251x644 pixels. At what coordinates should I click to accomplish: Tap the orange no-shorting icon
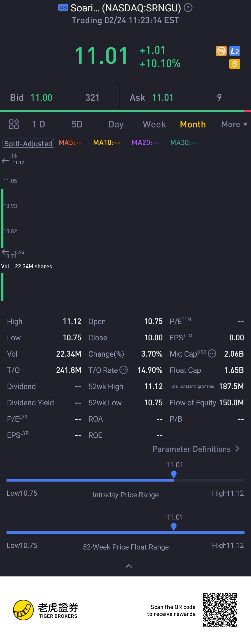point(221,51)
